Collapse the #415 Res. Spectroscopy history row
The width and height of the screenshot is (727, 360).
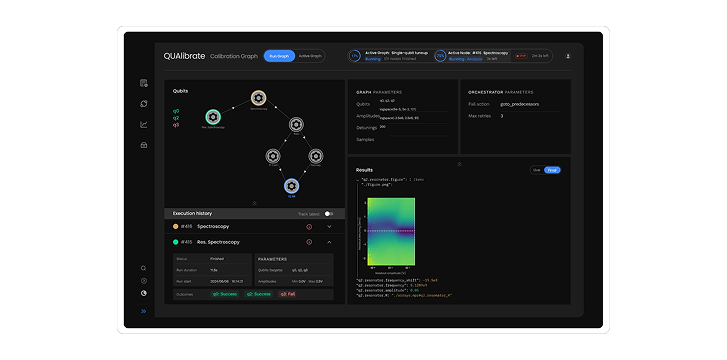click(330, 242)
